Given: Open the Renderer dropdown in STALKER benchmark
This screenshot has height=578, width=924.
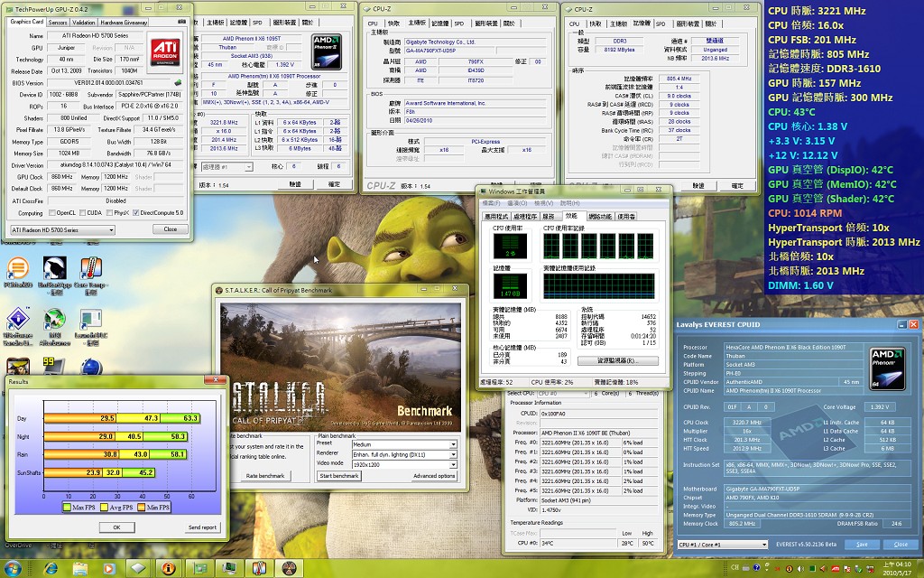Looking at the screenshot, I should coord(403,454).
